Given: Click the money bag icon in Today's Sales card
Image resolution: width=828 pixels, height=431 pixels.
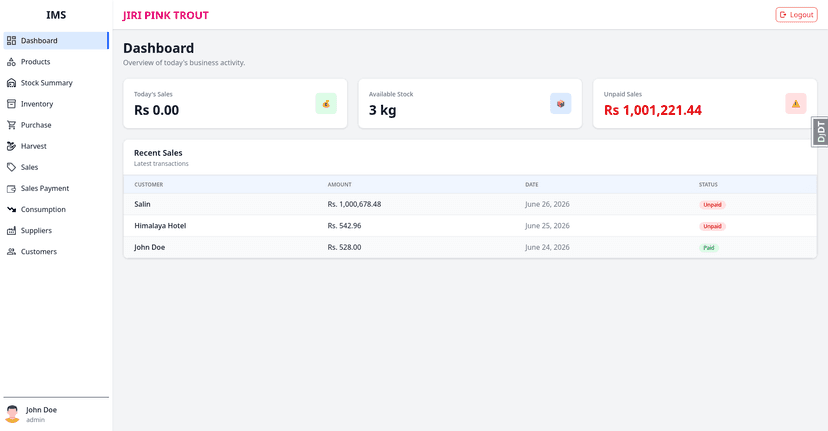Looking at the screenshot, I should [x=326, y=104].
